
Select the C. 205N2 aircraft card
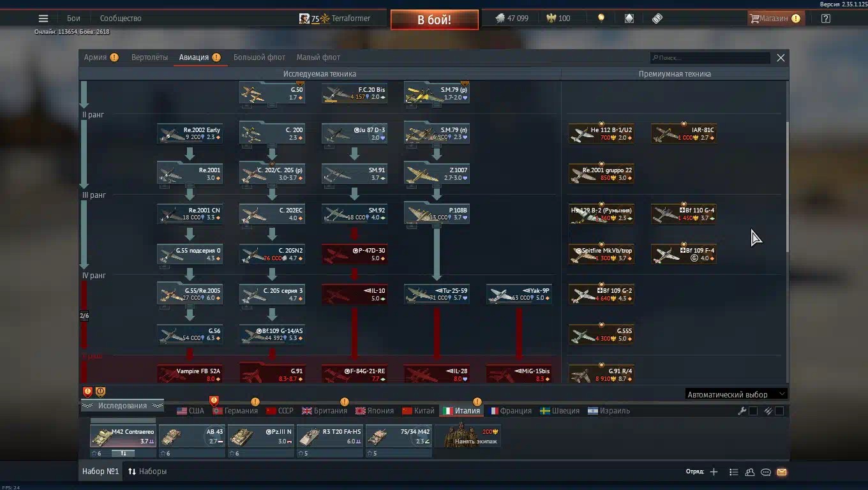(272, 254)
